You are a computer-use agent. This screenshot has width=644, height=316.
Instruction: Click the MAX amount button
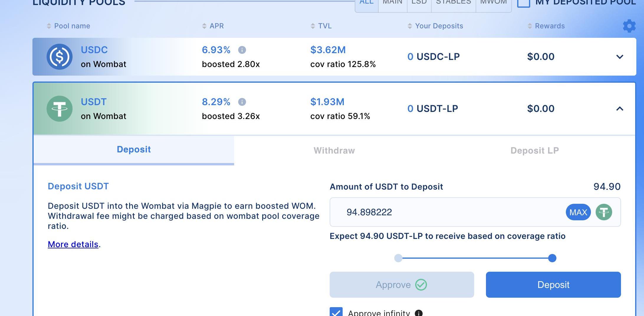tap(578, 212)
